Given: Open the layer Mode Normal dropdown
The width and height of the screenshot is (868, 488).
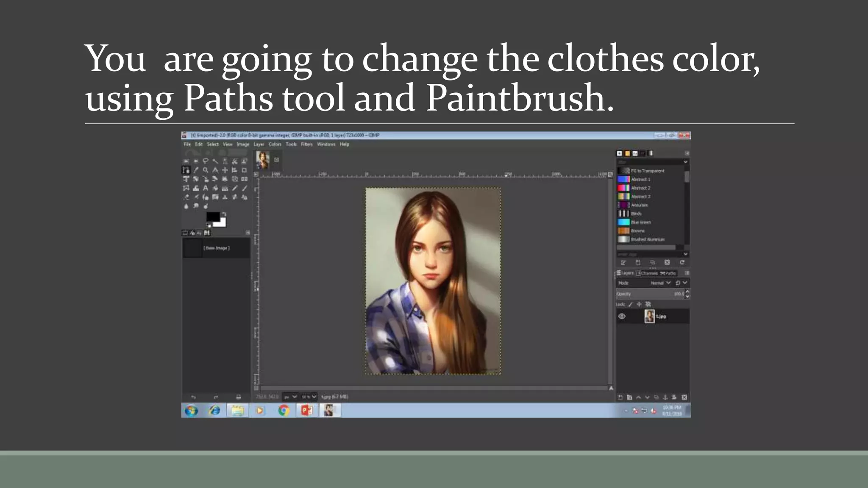Looking at the screenshot, I should click(x=661, y=283).
